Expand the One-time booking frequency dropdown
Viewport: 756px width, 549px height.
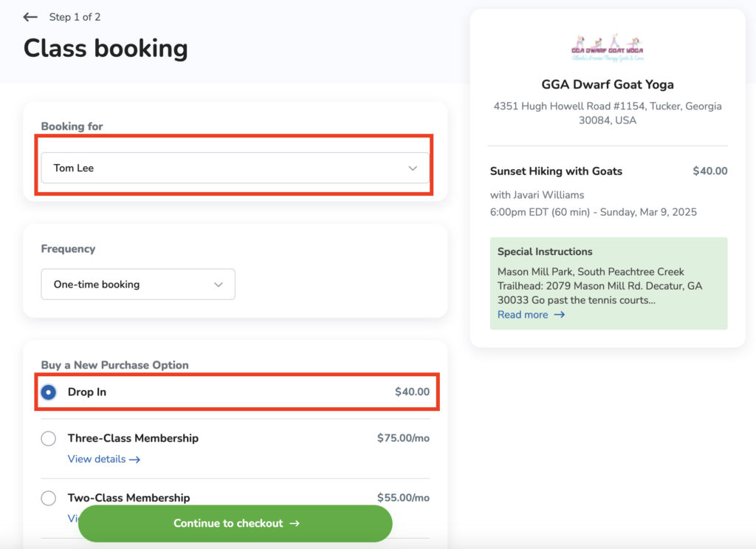click(x=138, y=284)
